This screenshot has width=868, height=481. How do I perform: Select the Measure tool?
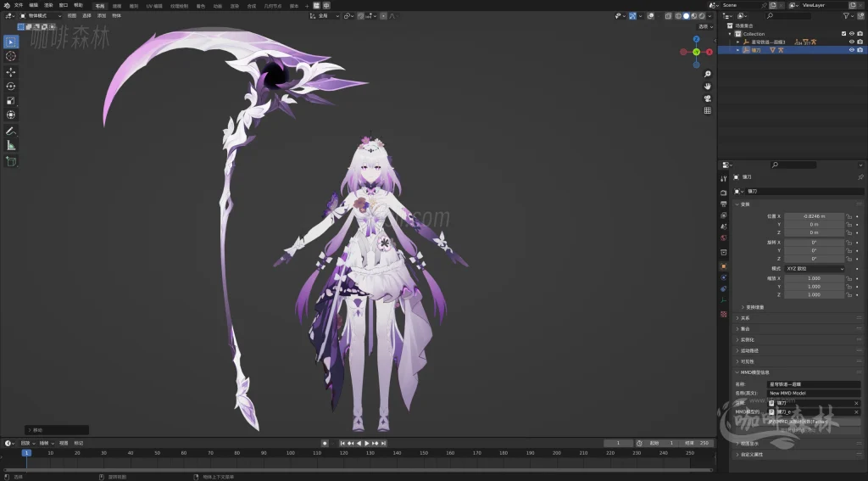pos(10,145)
